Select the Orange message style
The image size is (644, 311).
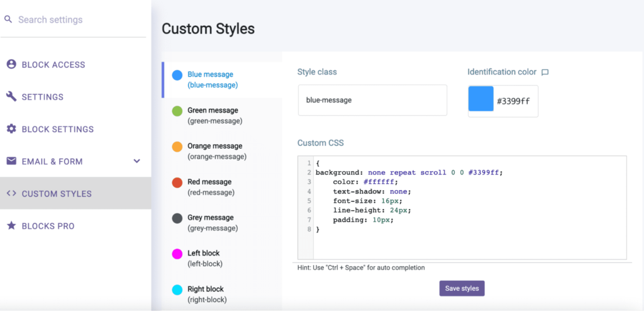(x=222, y=151)
